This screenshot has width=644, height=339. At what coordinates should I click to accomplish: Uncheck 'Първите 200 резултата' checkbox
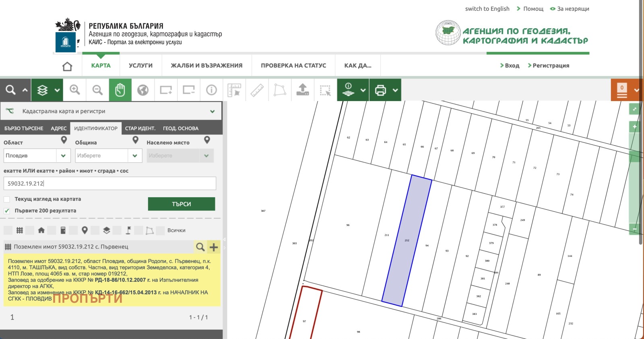tap(7, 211)
